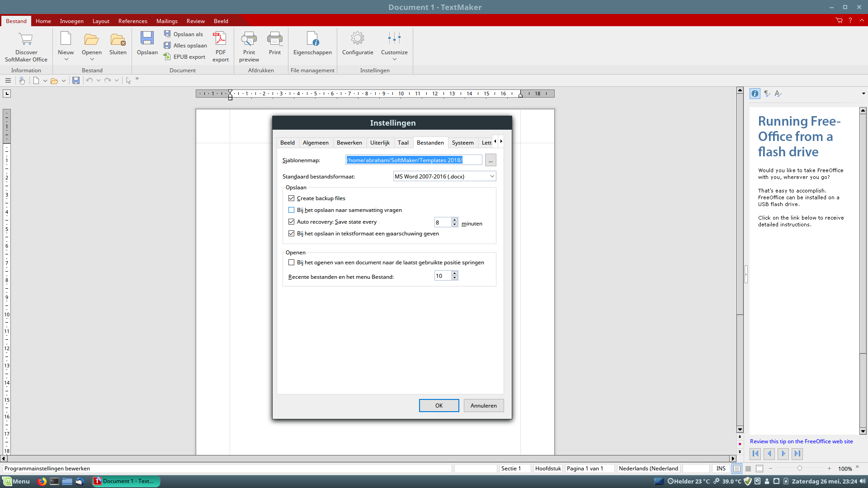Click the redo arrow icon
This screenshot has height=488, width=868.
[108, 80]
